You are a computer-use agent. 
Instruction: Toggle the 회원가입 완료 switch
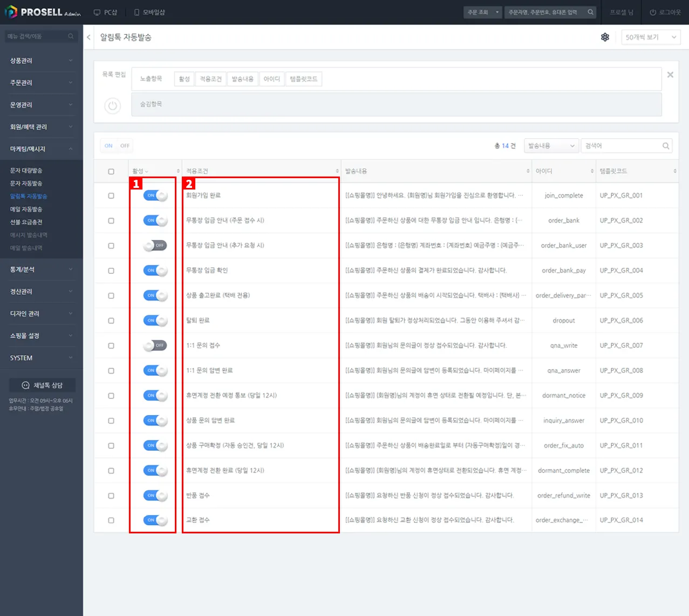155,195
